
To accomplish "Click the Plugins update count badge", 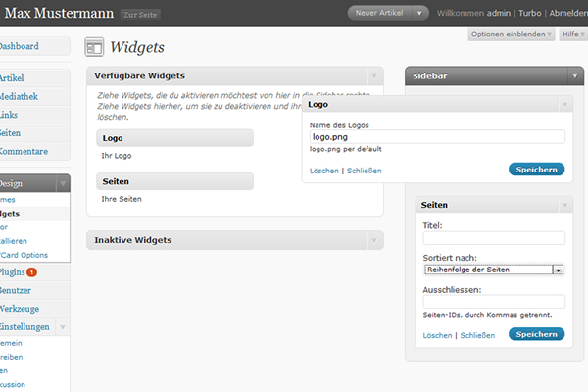I will tap(32, 271).
